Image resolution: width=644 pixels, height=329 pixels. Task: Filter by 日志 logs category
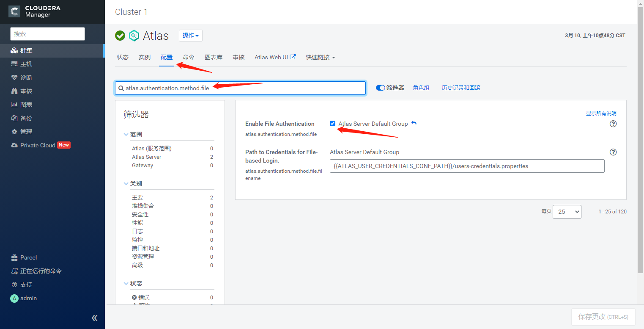pyautogui.click(x=137, y=232)
